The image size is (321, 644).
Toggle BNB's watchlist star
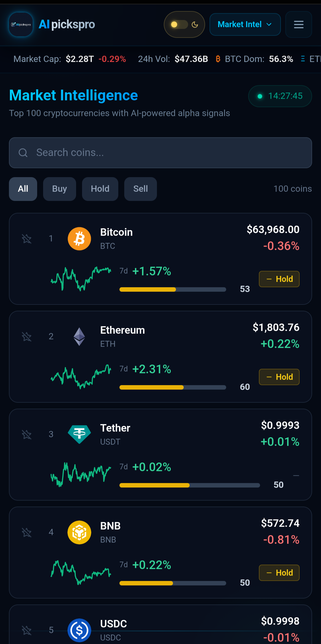pyautogui.click(x=27, y=532)
